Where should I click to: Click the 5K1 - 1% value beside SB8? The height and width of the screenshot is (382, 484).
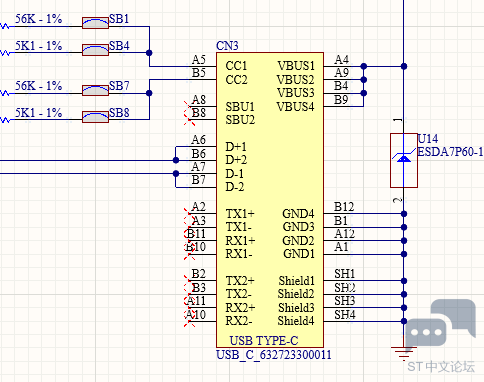pyautogui.click(x=39, y=113)
